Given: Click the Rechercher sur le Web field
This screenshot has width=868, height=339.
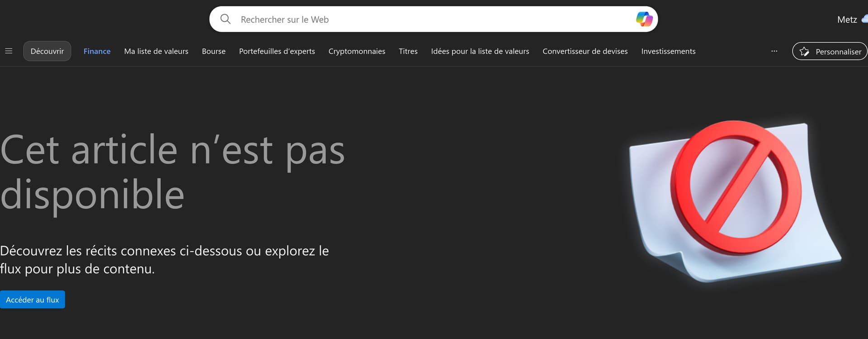Looking at the screenshot, I should click(x=429, y=19).
